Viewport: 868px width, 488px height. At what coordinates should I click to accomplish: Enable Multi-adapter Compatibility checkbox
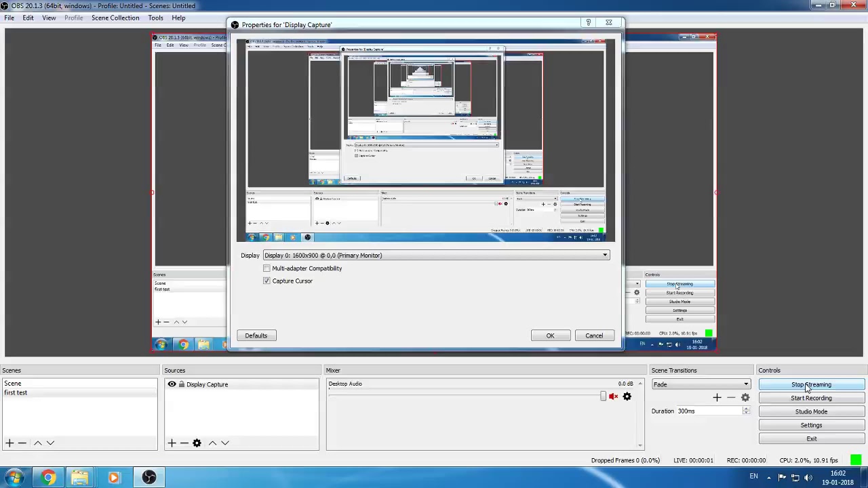coord(267,268)
